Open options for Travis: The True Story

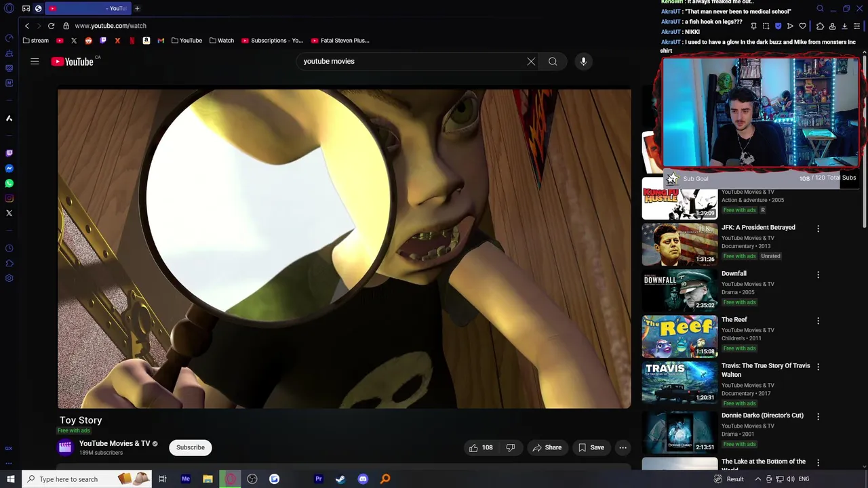818,367
